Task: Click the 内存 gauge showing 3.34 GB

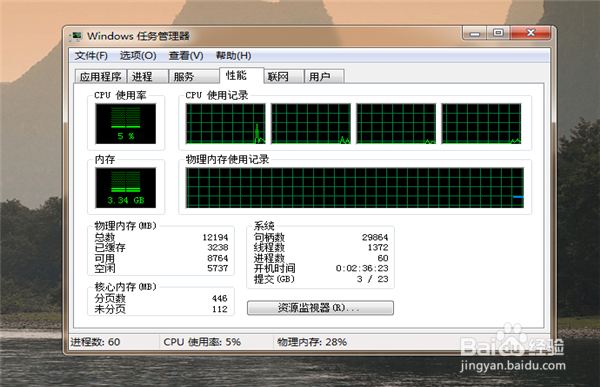Action: (x=126, y=188)
